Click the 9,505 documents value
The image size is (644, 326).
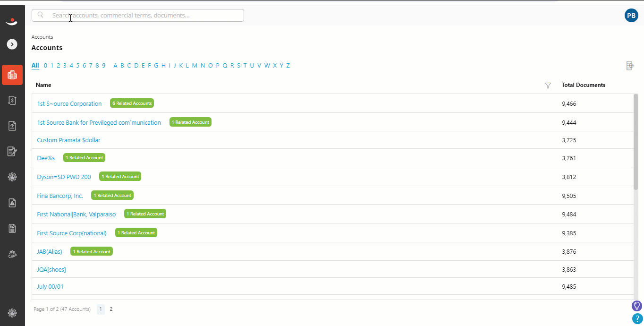569,196
